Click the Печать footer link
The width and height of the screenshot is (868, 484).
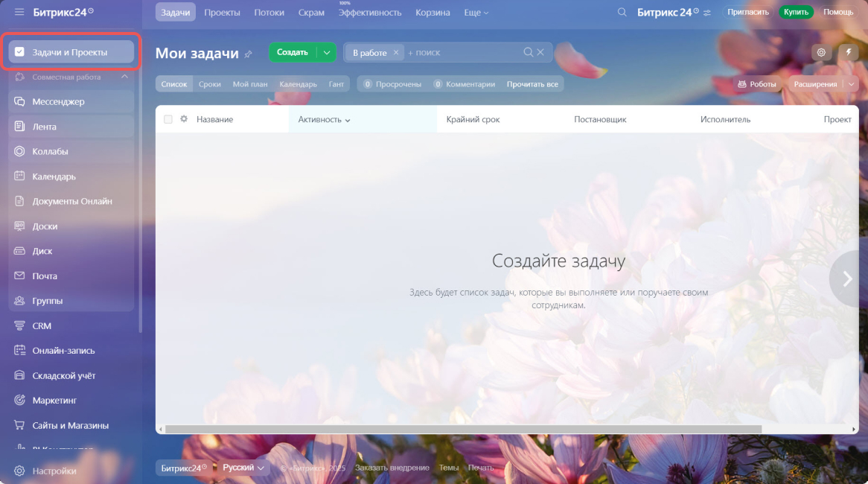coord(480,468)
